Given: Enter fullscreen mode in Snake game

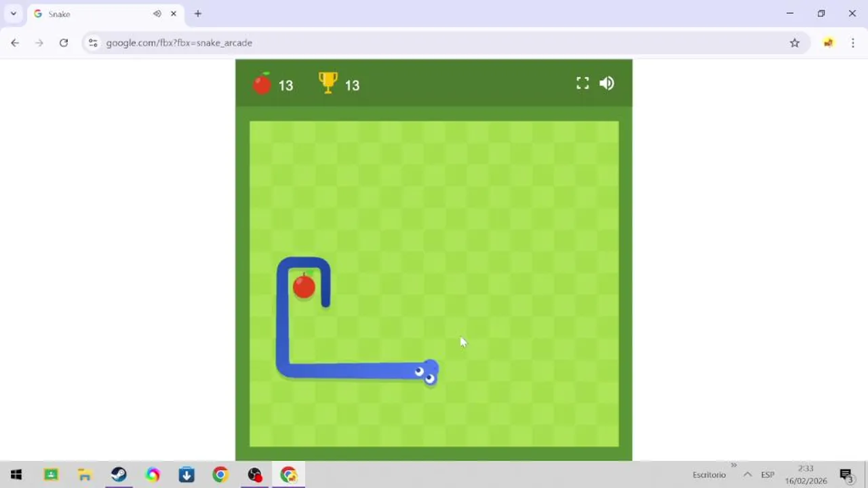Looking at the screenshot, I should point(583,83).
